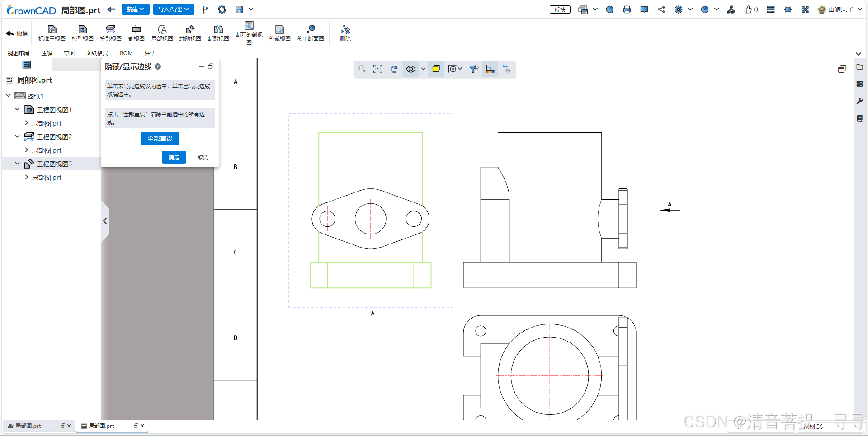Click the refresh icon beside branch icon
The height and width of the screenshot is (436, 868).
[x=222, y=9]
